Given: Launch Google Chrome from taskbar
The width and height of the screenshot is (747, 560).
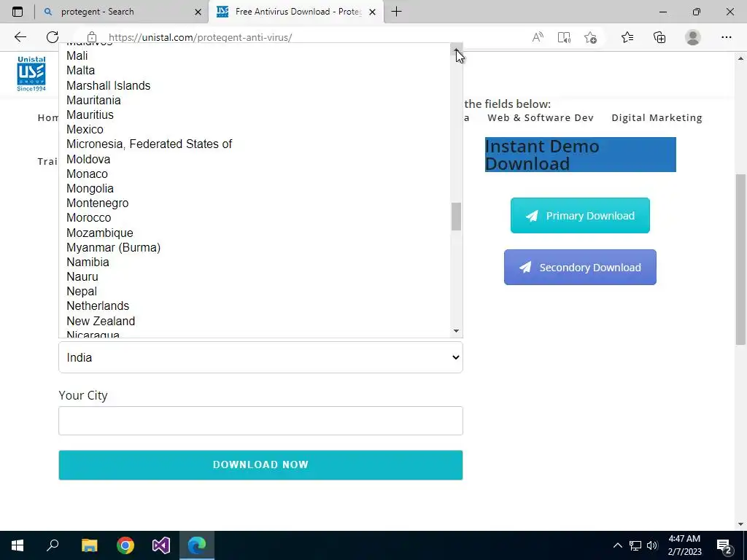Looking at the screenshot, I should [x=125, y=545].
